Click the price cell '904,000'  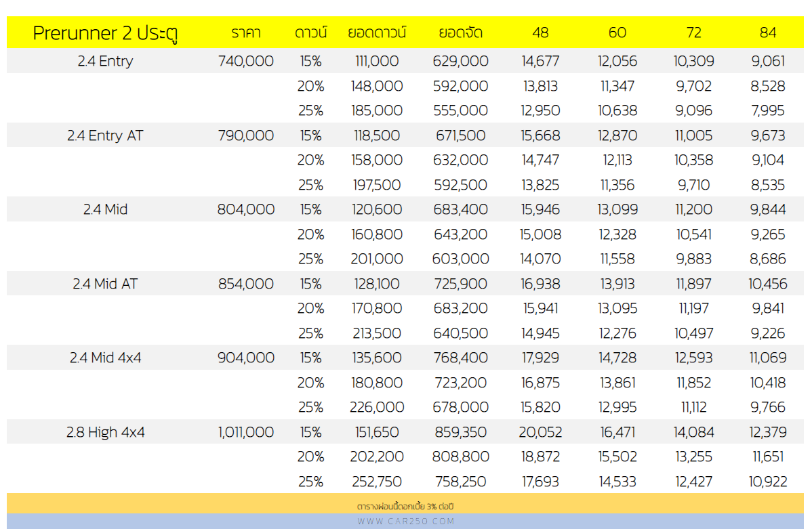246,358
